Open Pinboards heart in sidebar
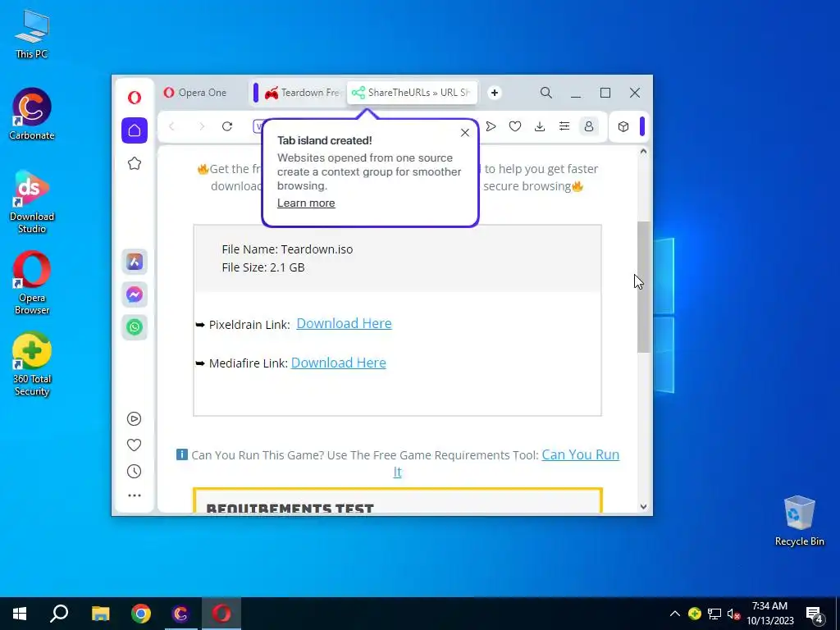 (x=134, y=445)
